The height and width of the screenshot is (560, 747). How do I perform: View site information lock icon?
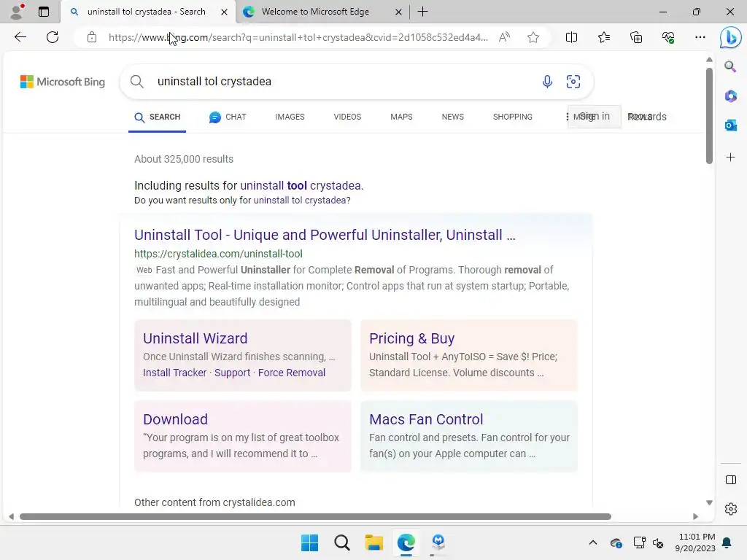(x=92, y=37)
